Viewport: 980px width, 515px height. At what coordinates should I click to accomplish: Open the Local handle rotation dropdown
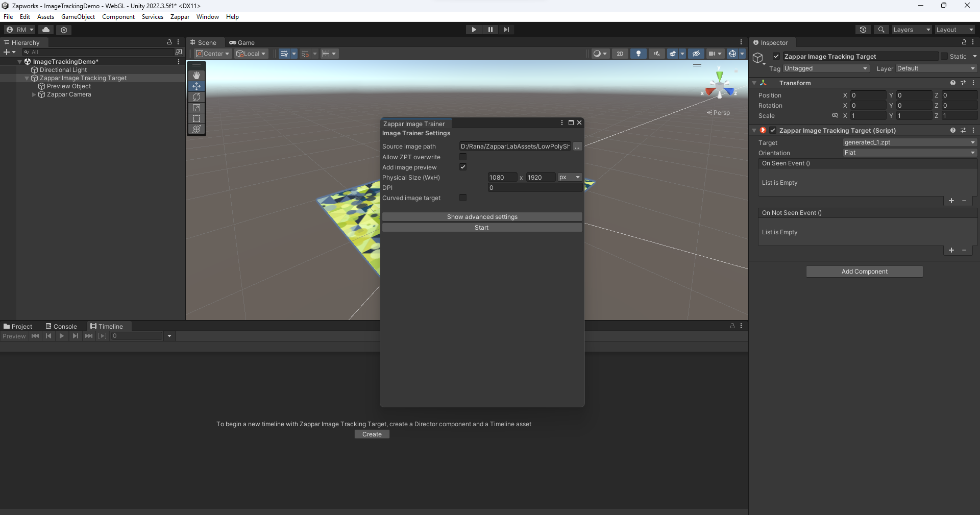[251, 54]
